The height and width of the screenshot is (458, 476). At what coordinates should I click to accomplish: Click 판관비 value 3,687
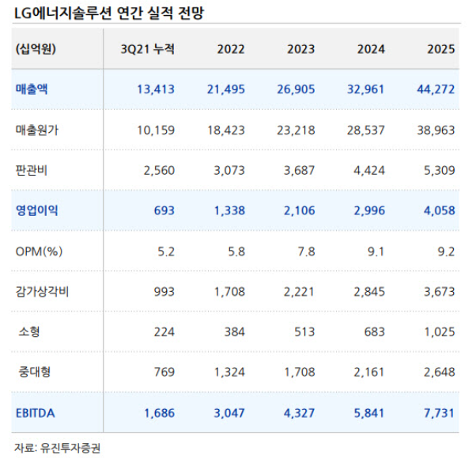(x=300, y=171)
